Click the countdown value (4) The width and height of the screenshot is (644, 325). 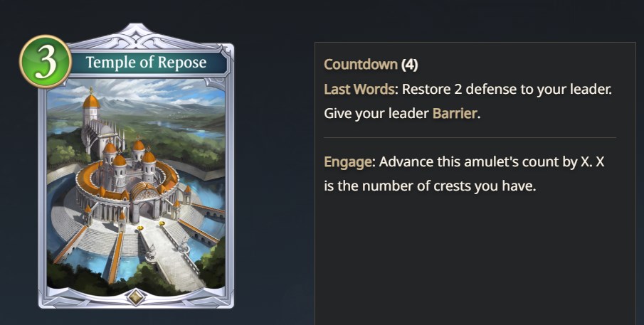click(409, 65)
